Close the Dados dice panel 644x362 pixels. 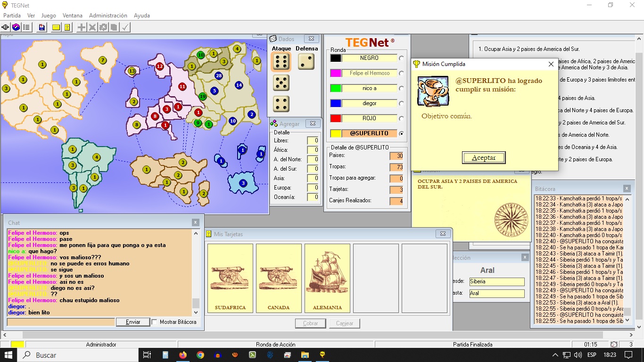tap(311, 39)
